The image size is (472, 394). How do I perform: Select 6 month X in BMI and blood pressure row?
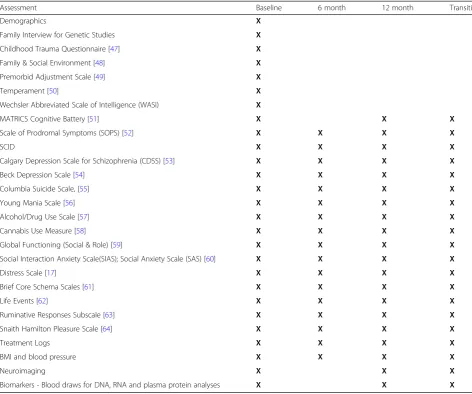(x=320, y=357)
